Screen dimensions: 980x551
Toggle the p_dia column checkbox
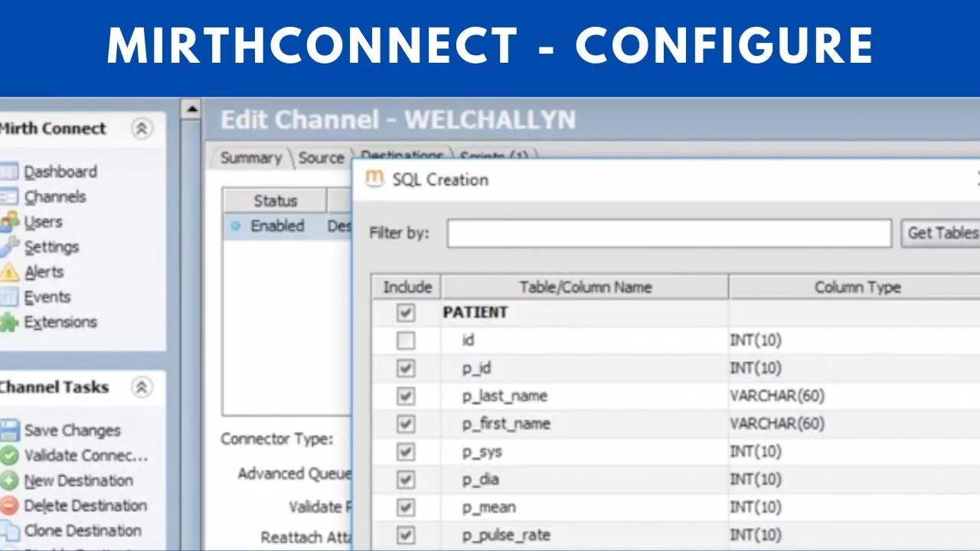[x=407, y=479]
